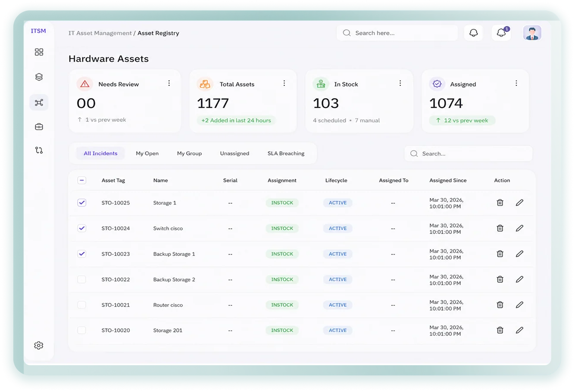The image size is (575, 392).
Task: Click the ITSM logo
Action: click(38, 31)
